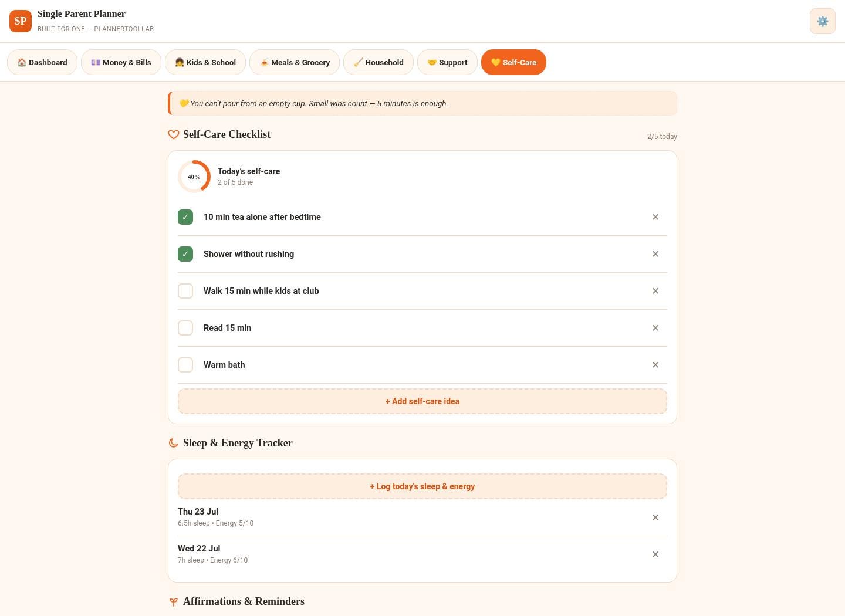Go to Kids & School tab
The height and width of the screenshot is (616, 845).
coord(205,62)
